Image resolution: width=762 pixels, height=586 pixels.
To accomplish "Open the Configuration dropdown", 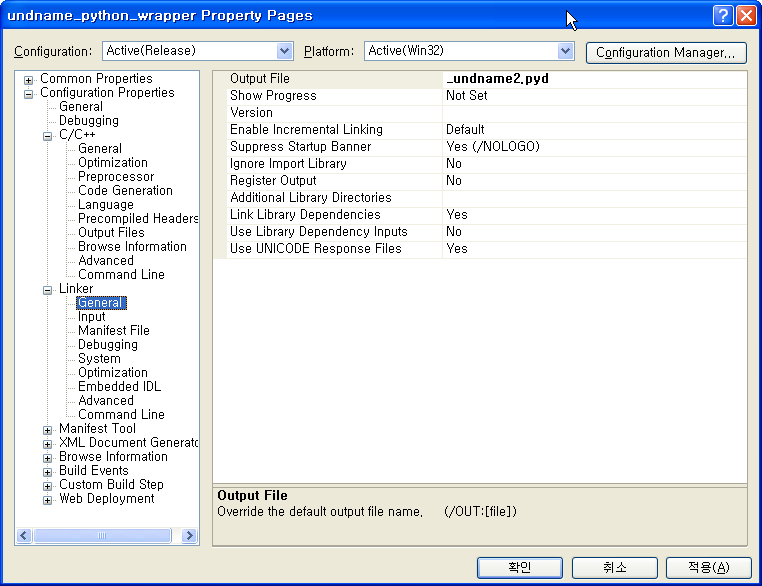I will click(284, 51).
